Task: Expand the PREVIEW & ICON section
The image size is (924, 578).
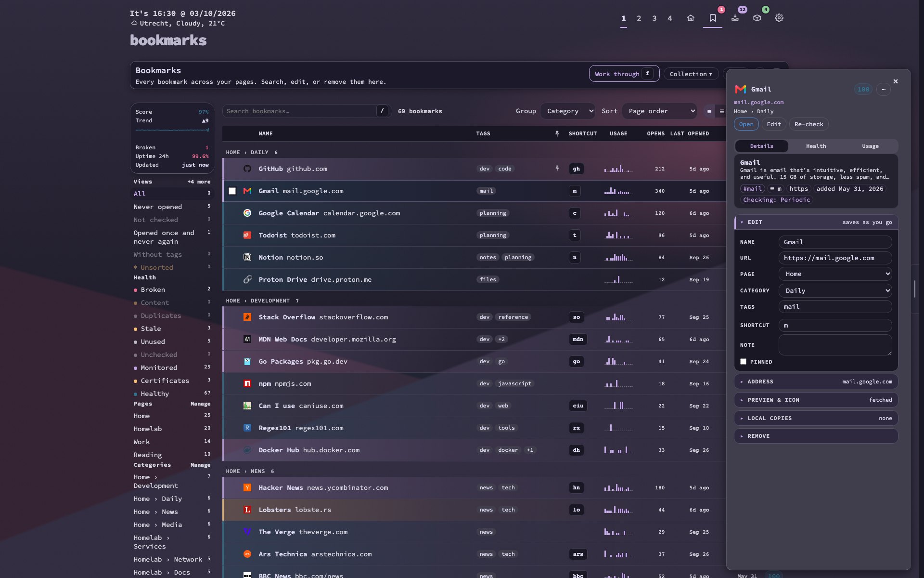Action: click(x=816, y=400)
